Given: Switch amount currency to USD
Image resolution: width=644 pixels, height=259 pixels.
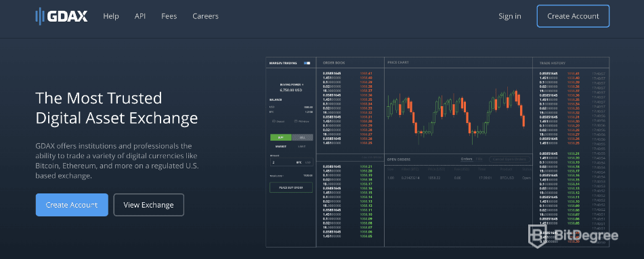Looking at the screenshot, I should point(308,162).
